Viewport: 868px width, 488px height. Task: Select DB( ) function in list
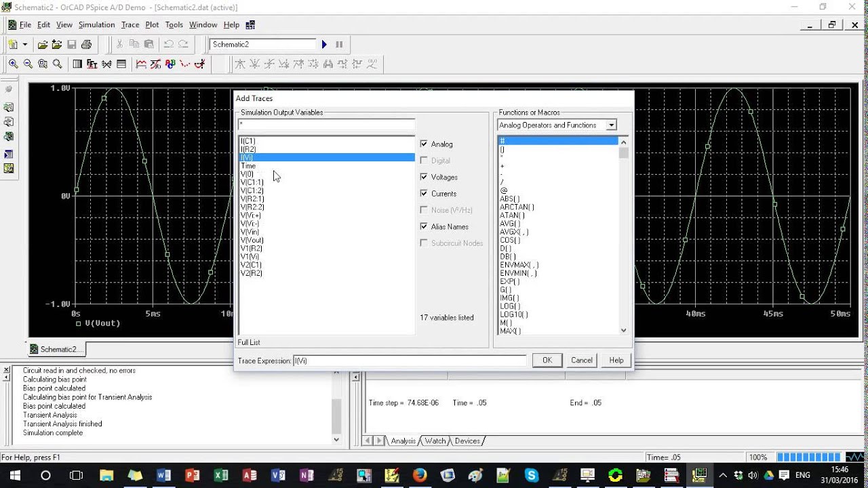click(508, 257)
